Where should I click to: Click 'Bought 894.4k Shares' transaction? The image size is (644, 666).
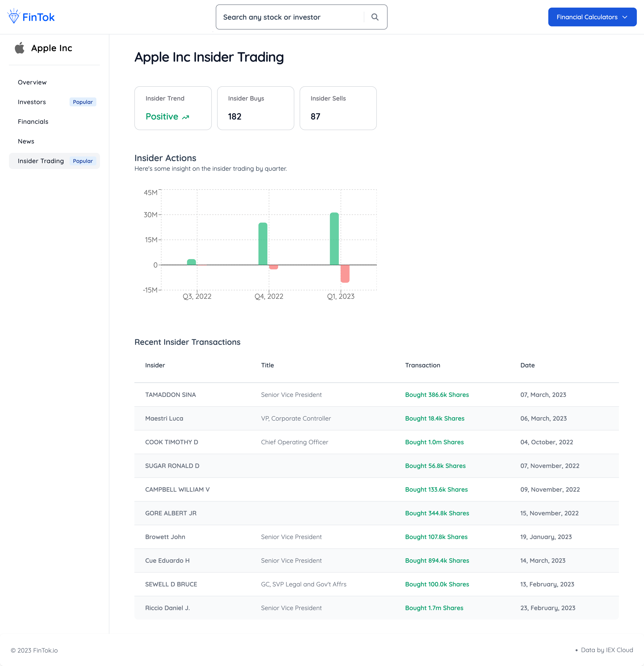point(437,561)
